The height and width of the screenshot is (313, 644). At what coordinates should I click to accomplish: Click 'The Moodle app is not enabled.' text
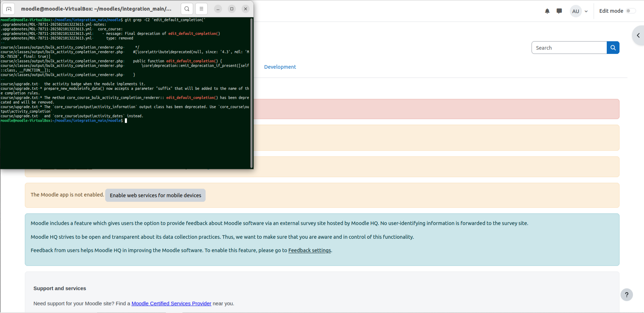click(67, 195)
